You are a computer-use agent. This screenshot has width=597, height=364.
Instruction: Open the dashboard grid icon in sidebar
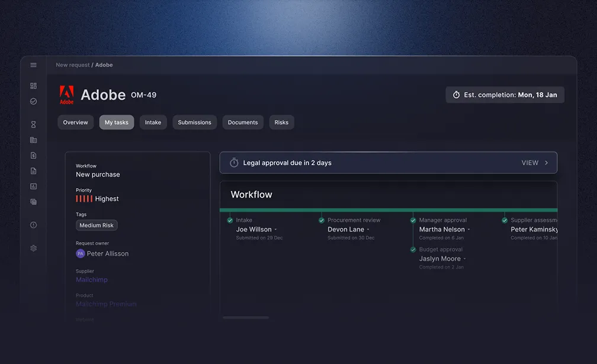(34, 86)
